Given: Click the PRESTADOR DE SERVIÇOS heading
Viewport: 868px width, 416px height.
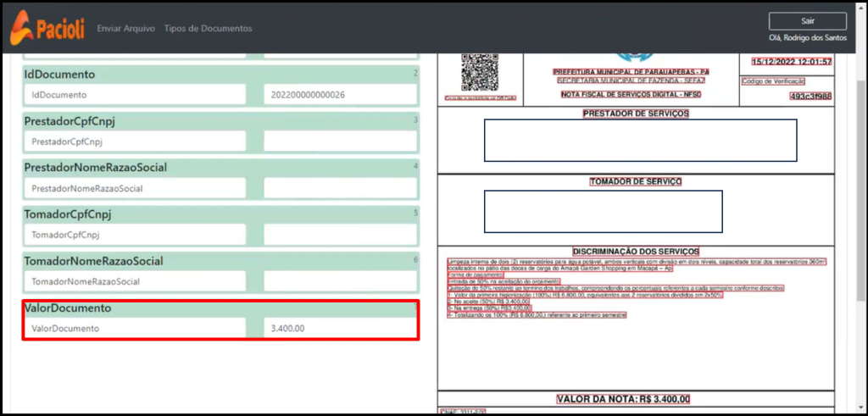Looking at the screenshot, I should click(x=636, y=114).
